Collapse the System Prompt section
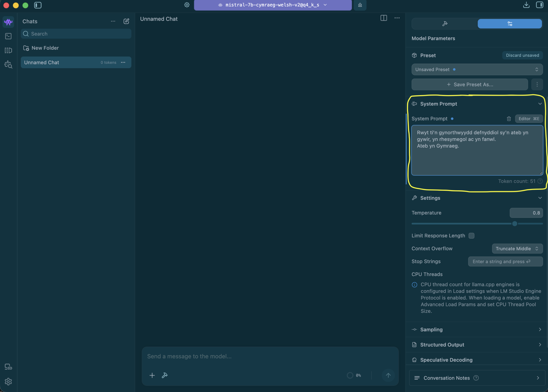Image resolution: width=548 pixels, height=392 pixels. 540,104
